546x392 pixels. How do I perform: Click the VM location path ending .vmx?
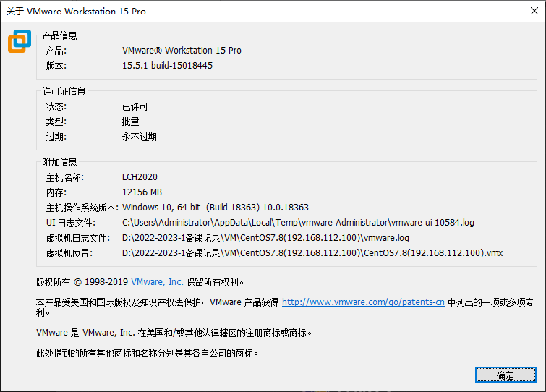pos(312,253)
